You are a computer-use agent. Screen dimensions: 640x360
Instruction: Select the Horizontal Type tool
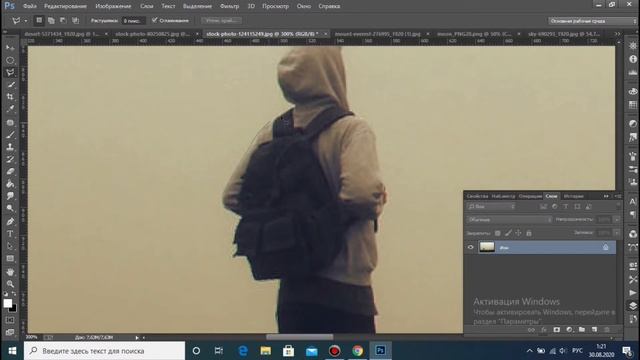10,234
